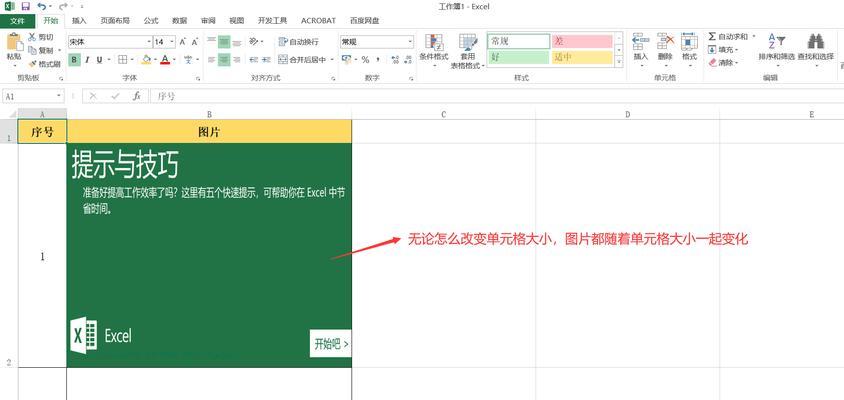Click the Redo arrow icon
The width and height of the screenshot is (844, 400).
coord(63,6)
